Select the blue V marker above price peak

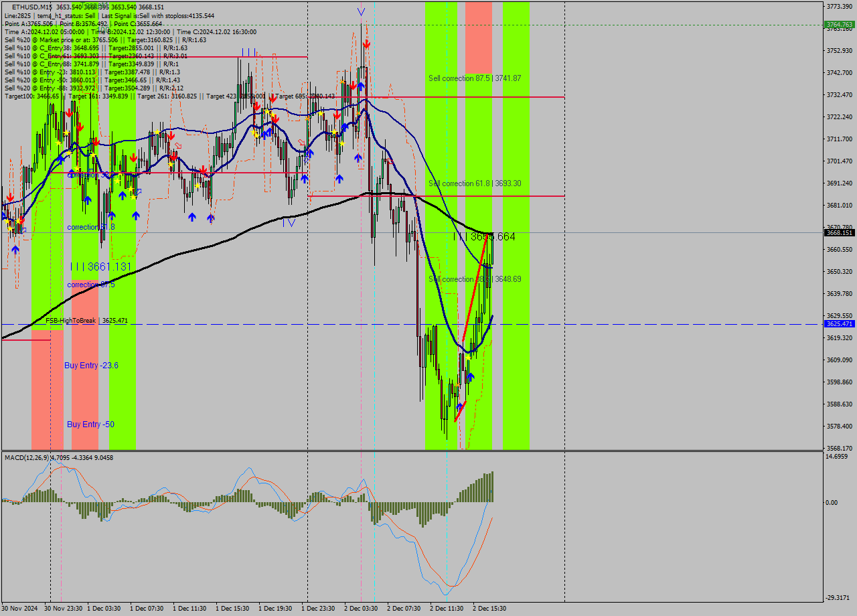pyautogui.click(x=362, y=11)
